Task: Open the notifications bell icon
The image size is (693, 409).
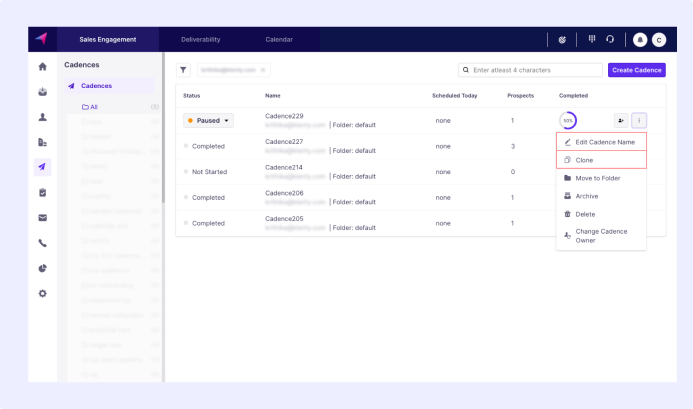Action: pyautogui.click(x=640, y=40)
